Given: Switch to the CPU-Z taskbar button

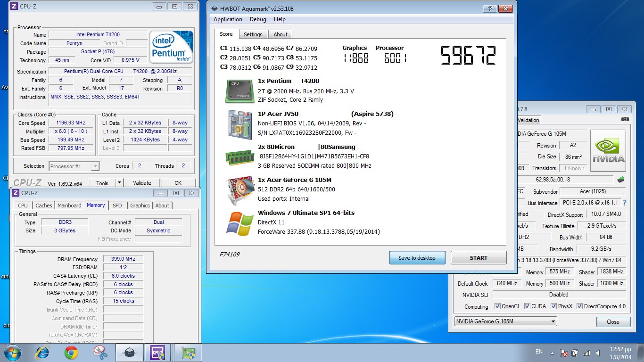Looking at the screenshot, I should (x=157, y=353).
